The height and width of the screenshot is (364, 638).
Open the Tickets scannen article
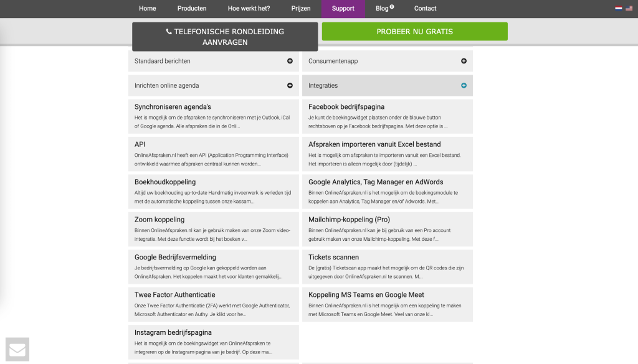333,257
